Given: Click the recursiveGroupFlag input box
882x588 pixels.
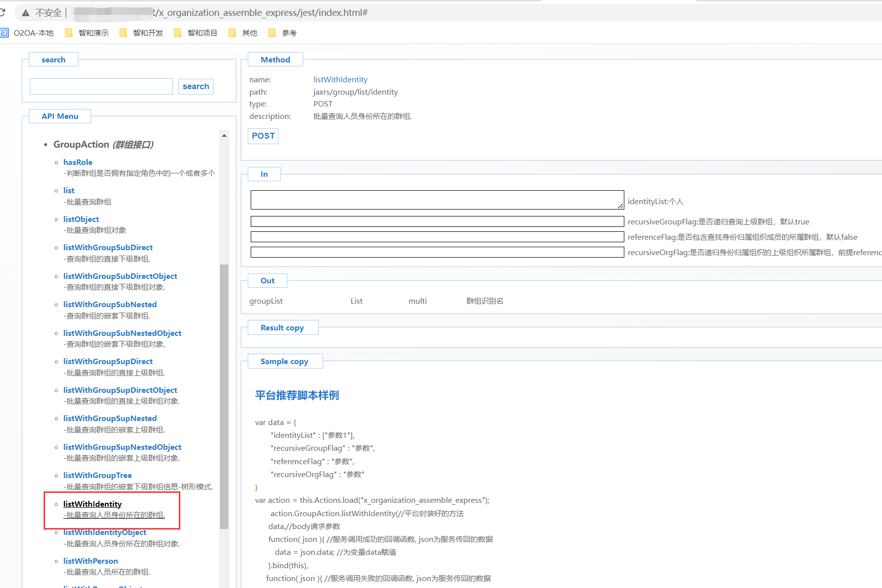Looking at the screenshot, I should pyautogui.click(x=437, y=221).
